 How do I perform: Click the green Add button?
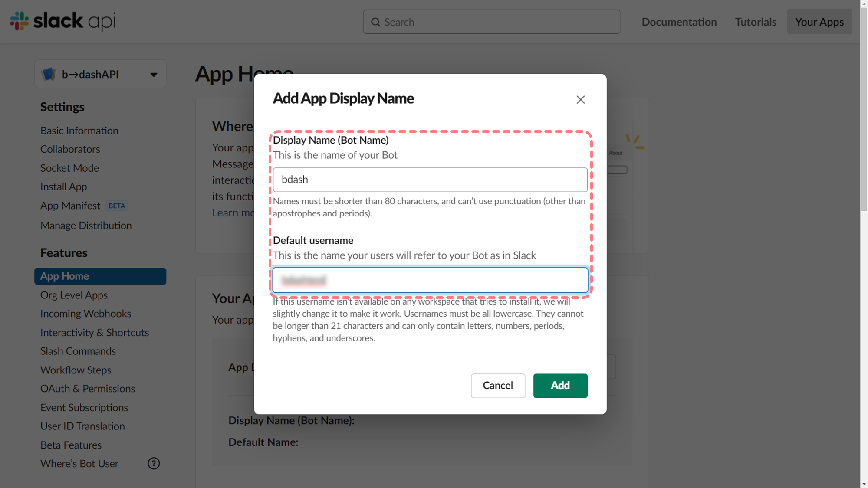pyautogui.click(x=560, y=386)
